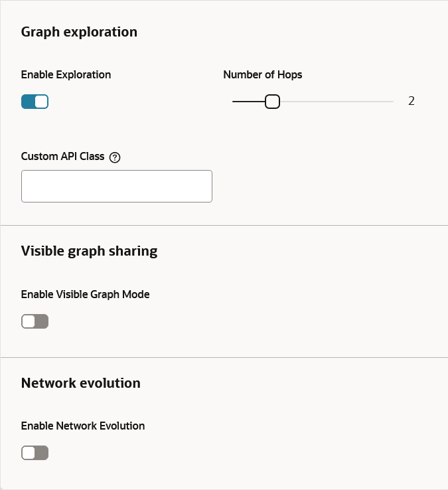Click the far left end of the hops slider

tap(234, 102)
